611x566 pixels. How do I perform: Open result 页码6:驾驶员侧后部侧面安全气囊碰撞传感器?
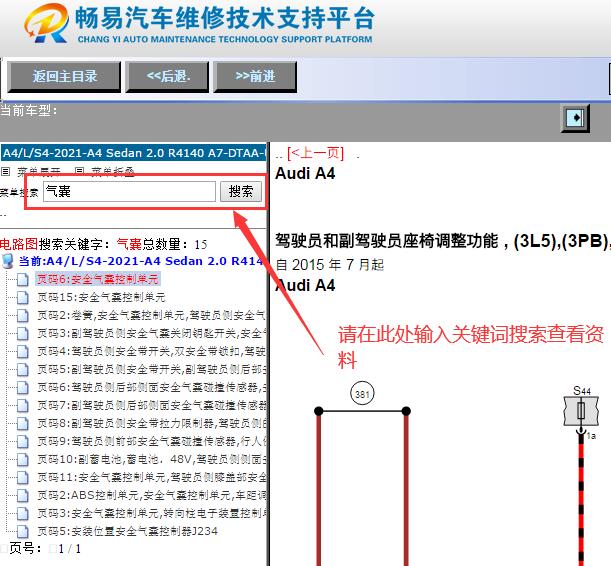151,387
